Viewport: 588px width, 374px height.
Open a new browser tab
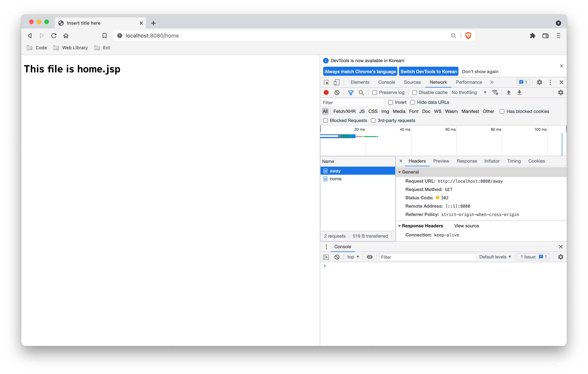coord(153,23)
